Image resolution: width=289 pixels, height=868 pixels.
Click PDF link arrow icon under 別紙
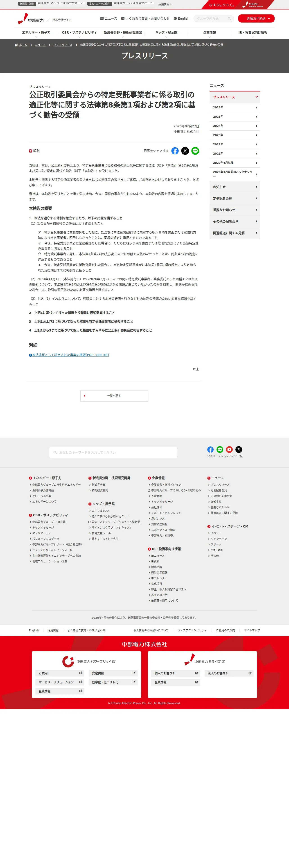pos(30,355)
